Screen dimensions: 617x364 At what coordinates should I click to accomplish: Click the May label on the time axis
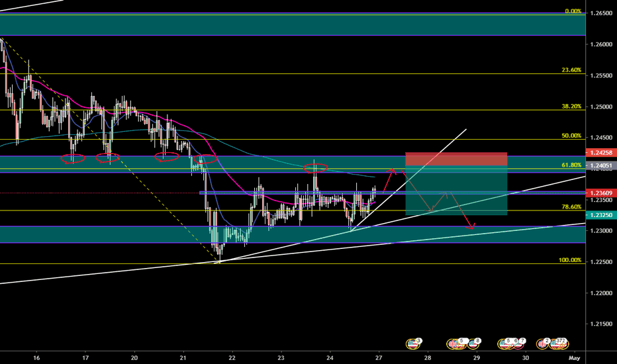[x=575, y=357]
